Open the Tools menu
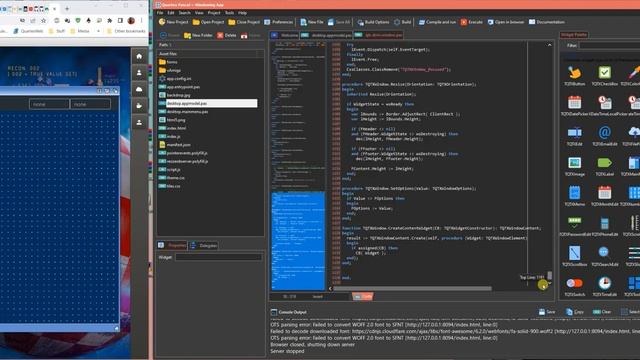Image resolution: width=640 pixels, height=360 pixels. pos(229,13)
